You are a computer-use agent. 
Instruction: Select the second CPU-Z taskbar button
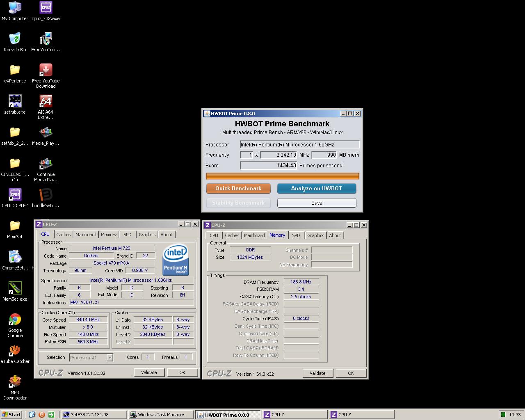pos(361,415)
